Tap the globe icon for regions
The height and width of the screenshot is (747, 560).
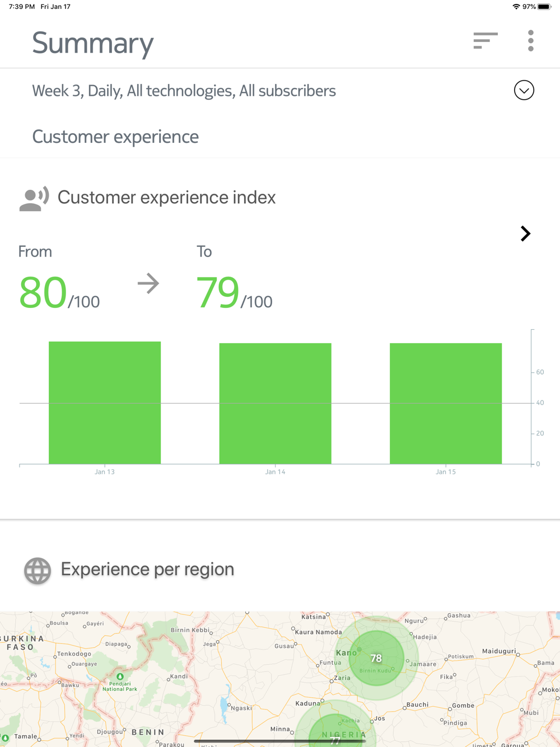(x=38, y=571)
